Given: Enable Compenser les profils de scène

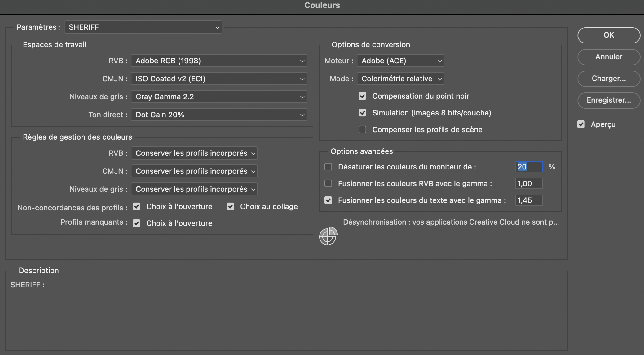Looking at the screenshot, I should coord(362,129).
